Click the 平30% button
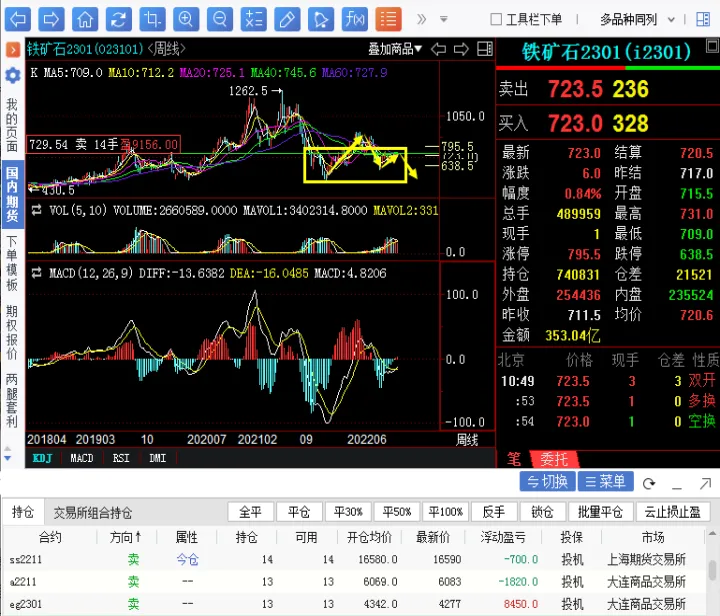Image resolution: width=720 pixels, height=616 pixels. tap(348, 512)
